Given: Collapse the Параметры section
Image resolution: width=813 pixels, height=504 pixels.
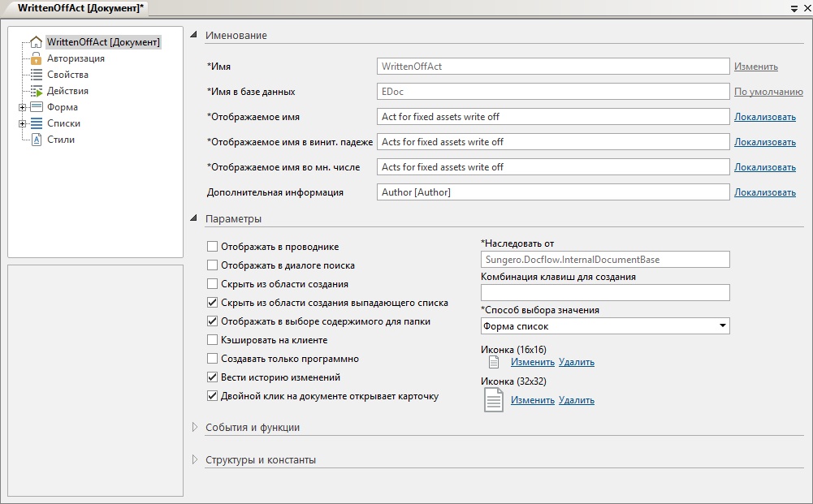Looking at the screenshot, I should pos(194,218).
